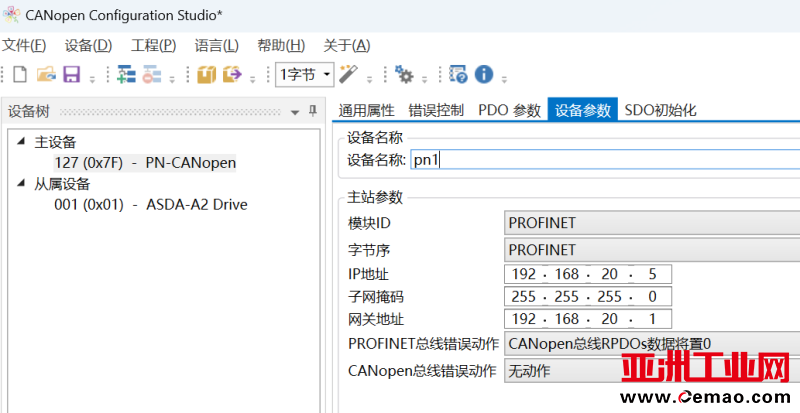The image size is (800, 413).
Task: Save the project with the floppy icon
Action: pos(71,75)
